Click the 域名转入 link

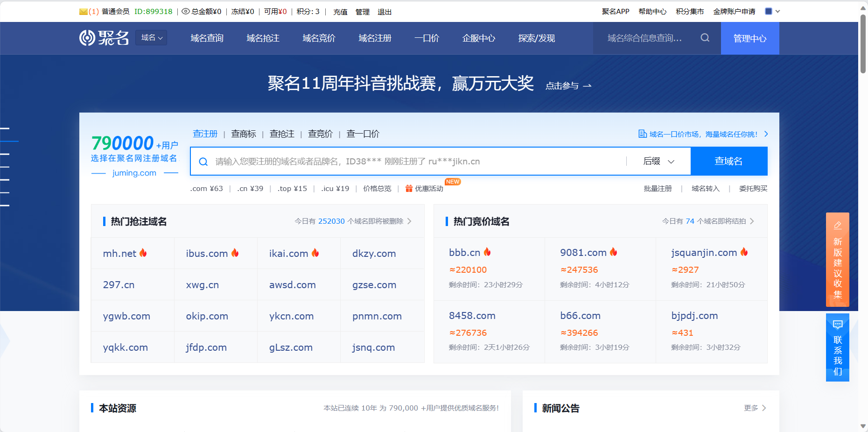click(706, 188)
